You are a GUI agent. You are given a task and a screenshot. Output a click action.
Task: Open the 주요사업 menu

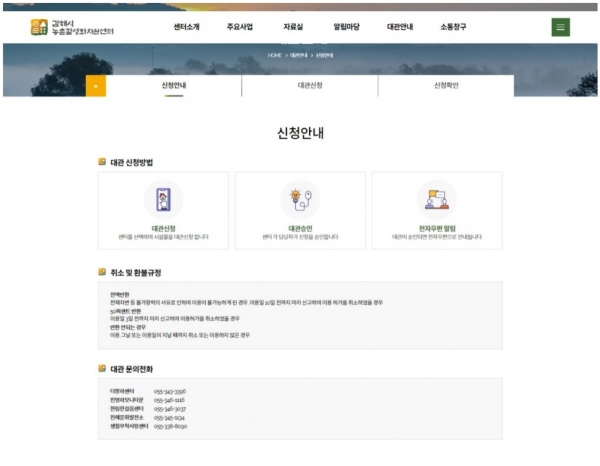click(240, 27)
